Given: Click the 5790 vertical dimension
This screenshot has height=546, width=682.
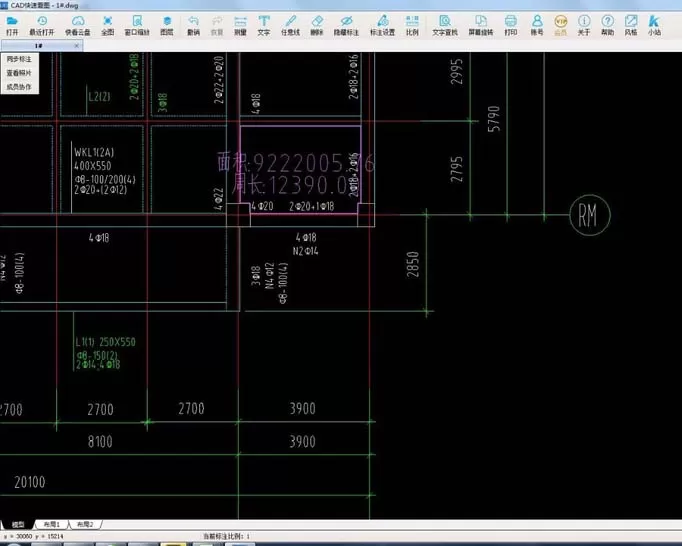Looking at the screenshot, I should point(494,118).
